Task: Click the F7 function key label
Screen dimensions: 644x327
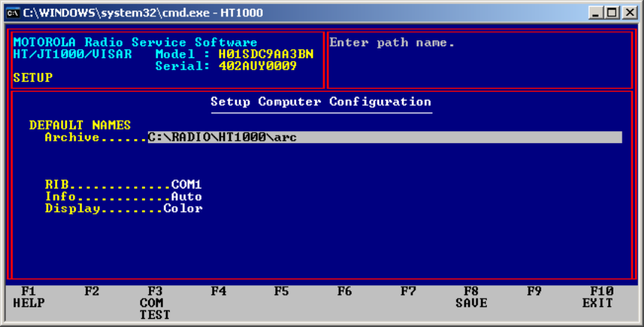Action: pos(408,291)
